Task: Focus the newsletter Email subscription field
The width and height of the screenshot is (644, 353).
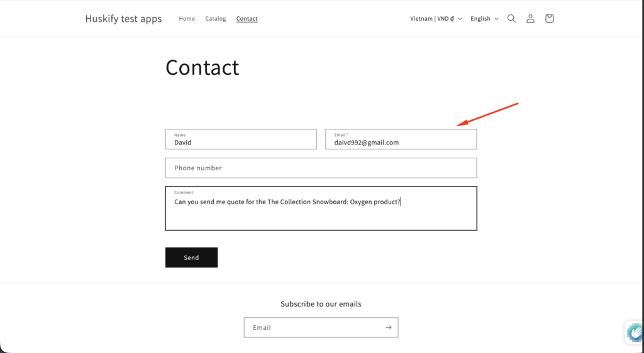Action: pyautogui.click(x=313, y=327)
